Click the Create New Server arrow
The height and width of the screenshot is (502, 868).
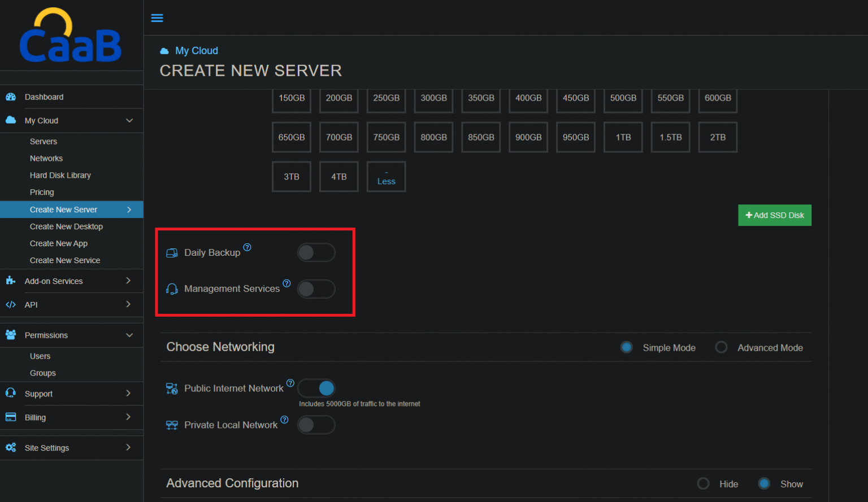(x=129, y=209)
